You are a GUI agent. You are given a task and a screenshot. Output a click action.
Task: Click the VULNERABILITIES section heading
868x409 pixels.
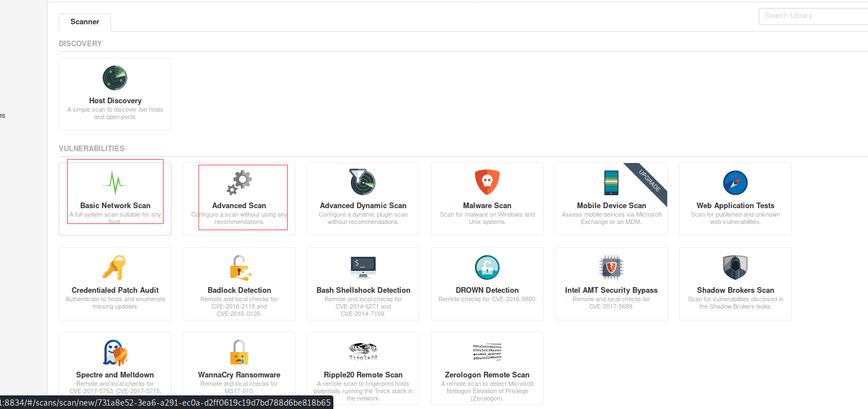(91, 148)
